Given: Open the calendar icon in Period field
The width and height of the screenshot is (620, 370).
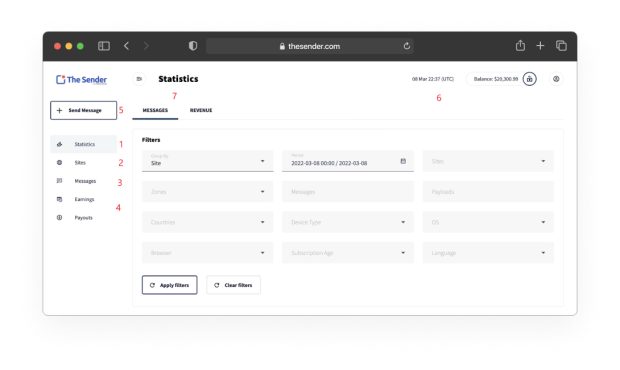Looking at the screenshot, I should 403,161.
